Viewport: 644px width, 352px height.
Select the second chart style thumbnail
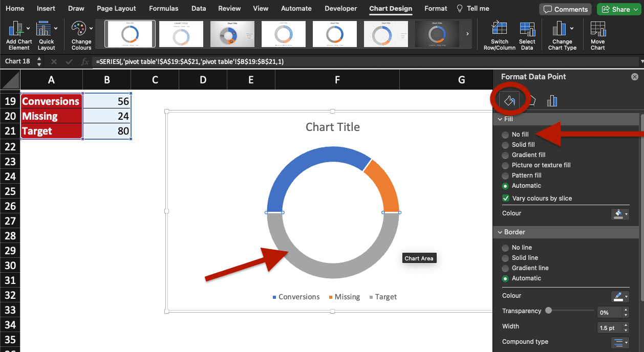181,34
